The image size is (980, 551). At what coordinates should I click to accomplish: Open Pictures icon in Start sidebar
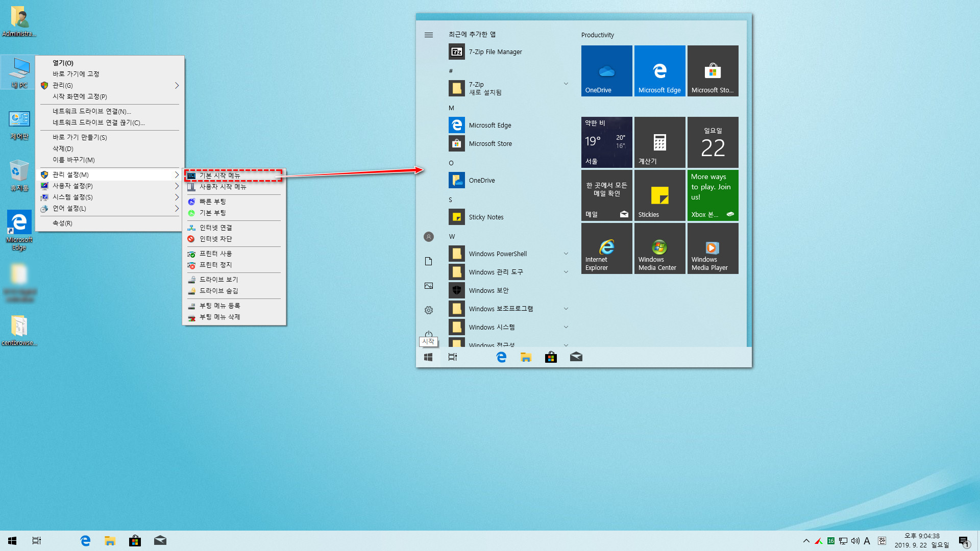429,286
